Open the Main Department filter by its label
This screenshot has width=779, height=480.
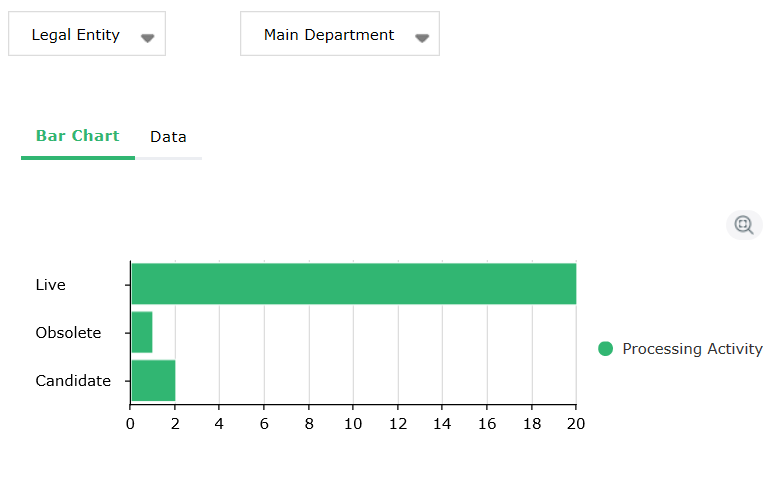[329, 35]
